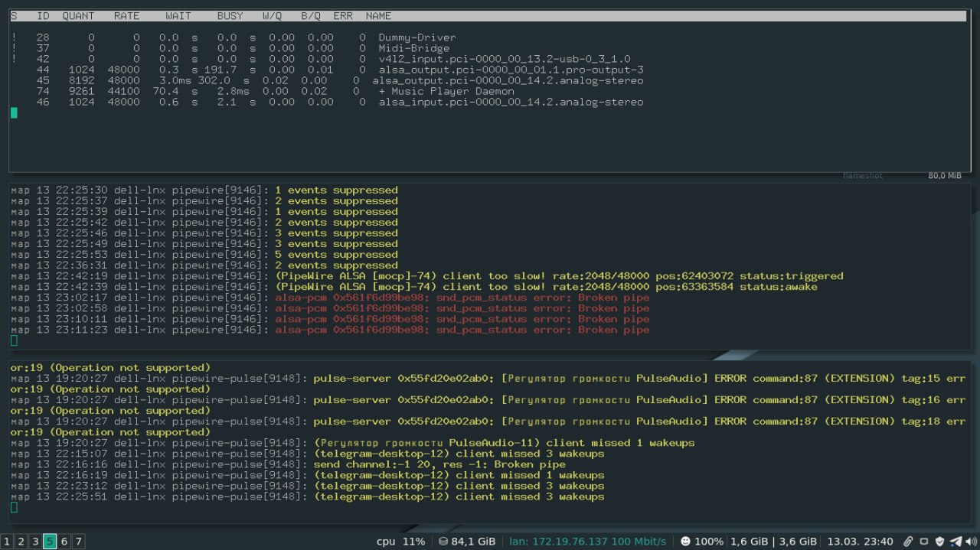Switch to workspace 6
Image resolution: width=980 pixels, height=550 pixels.
coord(64,542)
